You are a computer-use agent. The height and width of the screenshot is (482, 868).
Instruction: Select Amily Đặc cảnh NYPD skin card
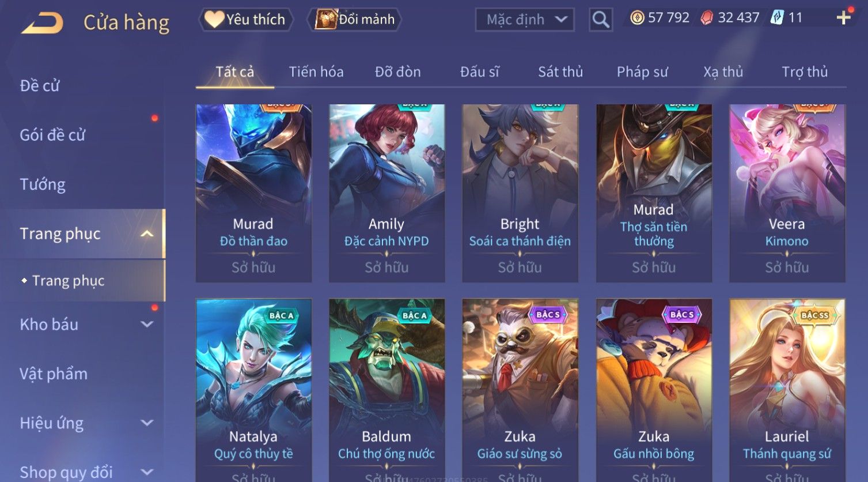point(386,193)
